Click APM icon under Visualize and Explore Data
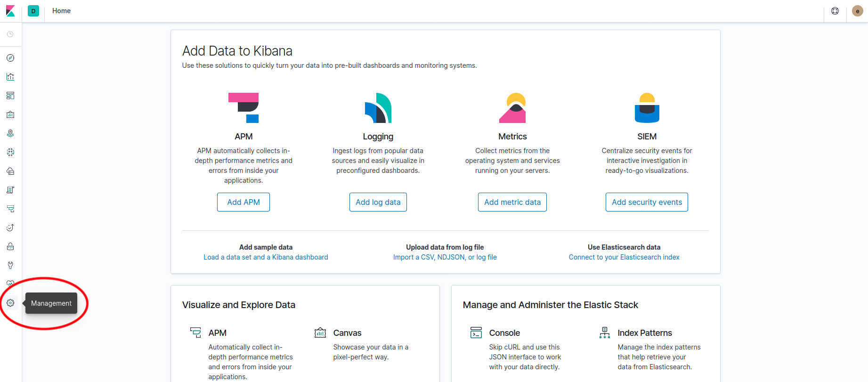The image size is (868, 382). (x=195, y=333)
